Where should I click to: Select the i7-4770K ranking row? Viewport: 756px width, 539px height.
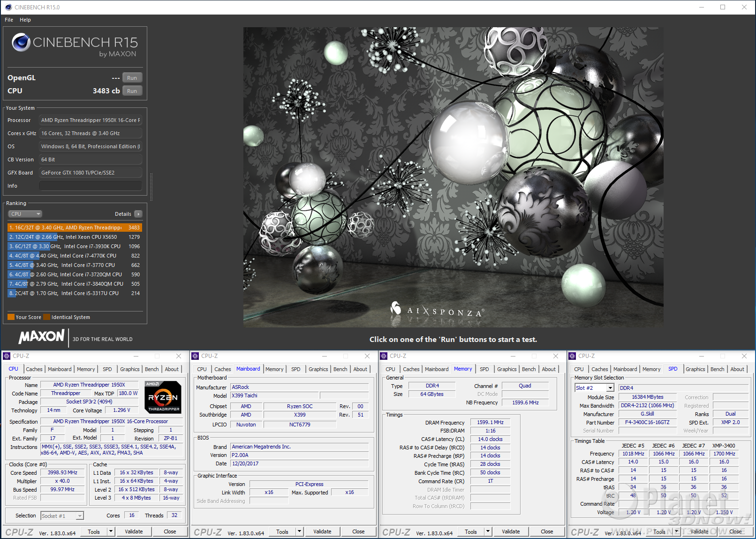point(75,256)
